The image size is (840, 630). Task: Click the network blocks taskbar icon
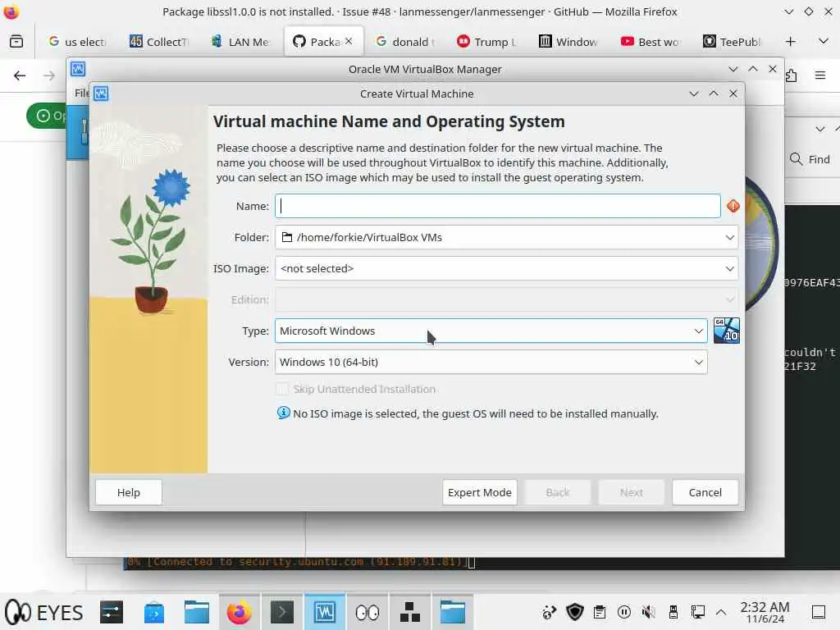coord(410,612)
